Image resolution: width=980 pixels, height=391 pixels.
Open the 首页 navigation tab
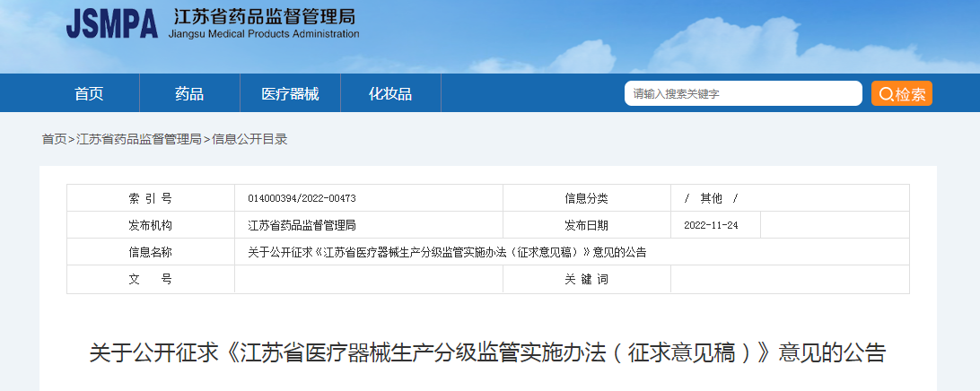(x=90, y=93)
